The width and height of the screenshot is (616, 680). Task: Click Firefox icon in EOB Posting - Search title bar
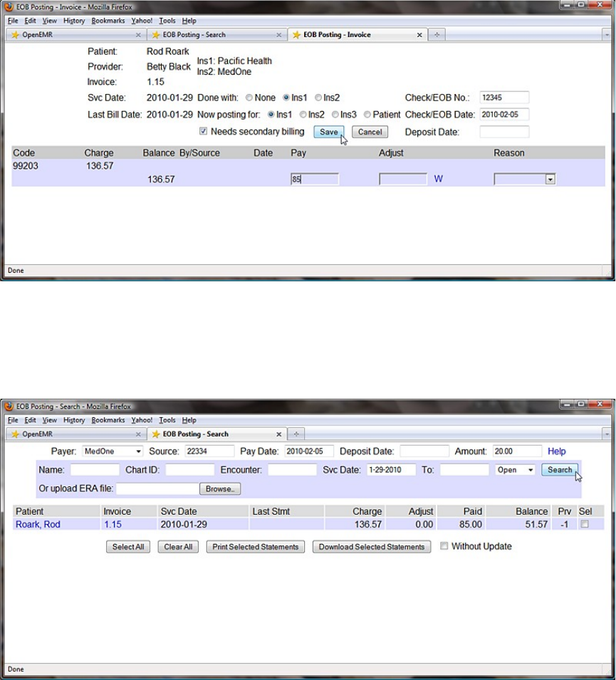[x=9, y=407]
